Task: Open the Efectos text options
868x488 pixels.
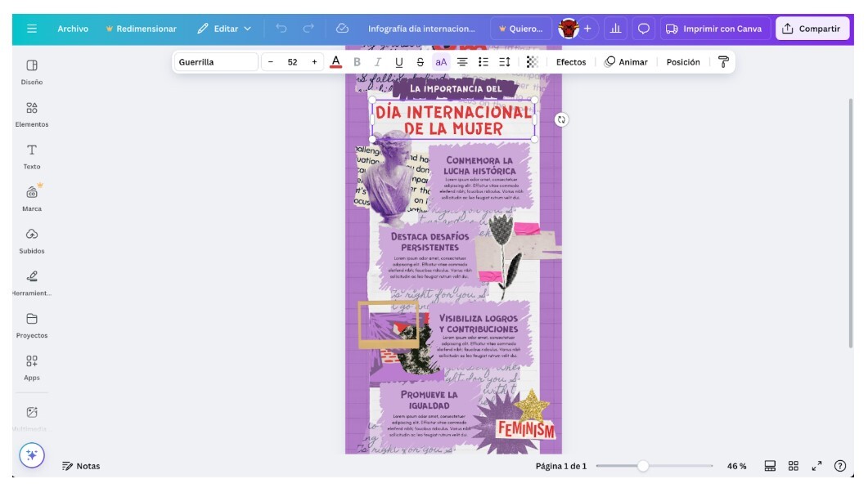Action: [x=571, y=62]
